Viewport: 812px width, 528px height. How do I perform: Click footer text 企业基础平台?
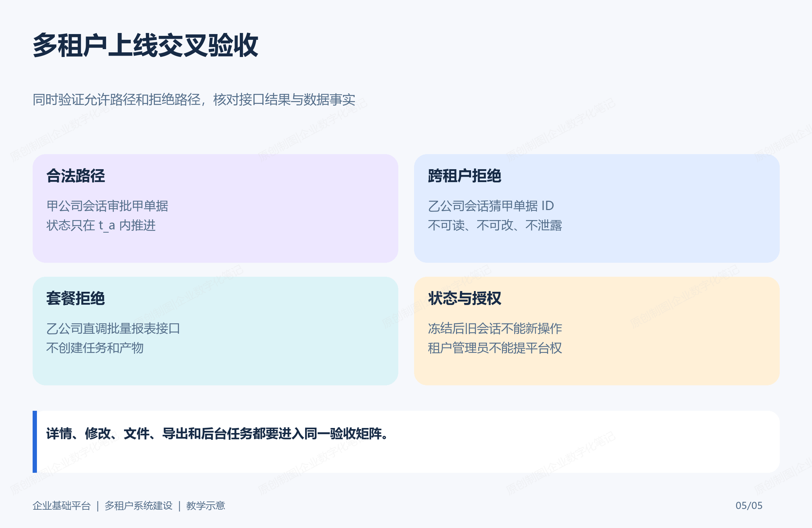pyautogui.click(x=62, y=506)
